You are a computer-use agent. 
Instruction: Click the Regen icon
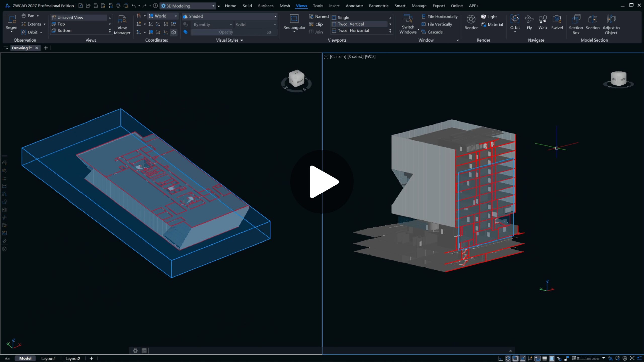(x=11, y=20)
